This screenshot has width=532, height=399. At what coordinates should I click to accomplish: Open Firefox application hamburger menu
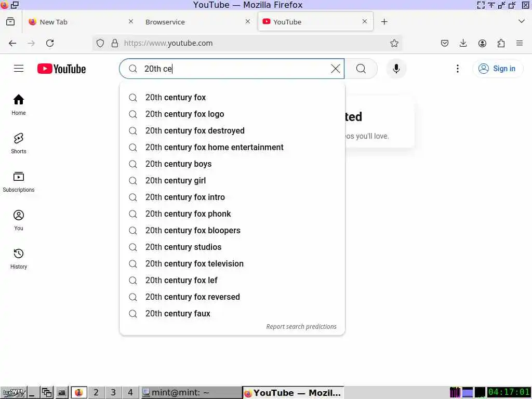(x=520, y=43)
